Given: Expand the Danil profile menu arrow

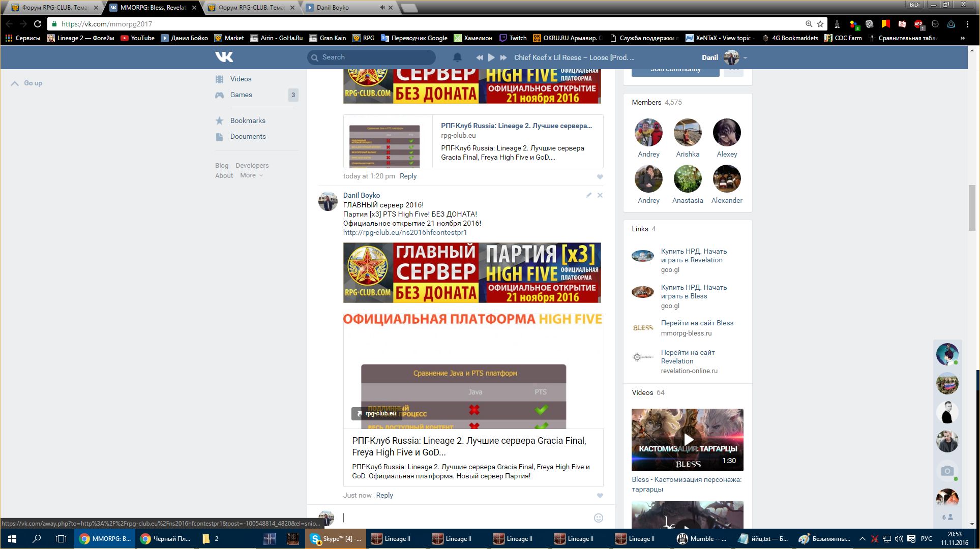Looking at the screenshot, I should [x=745, y=58].
